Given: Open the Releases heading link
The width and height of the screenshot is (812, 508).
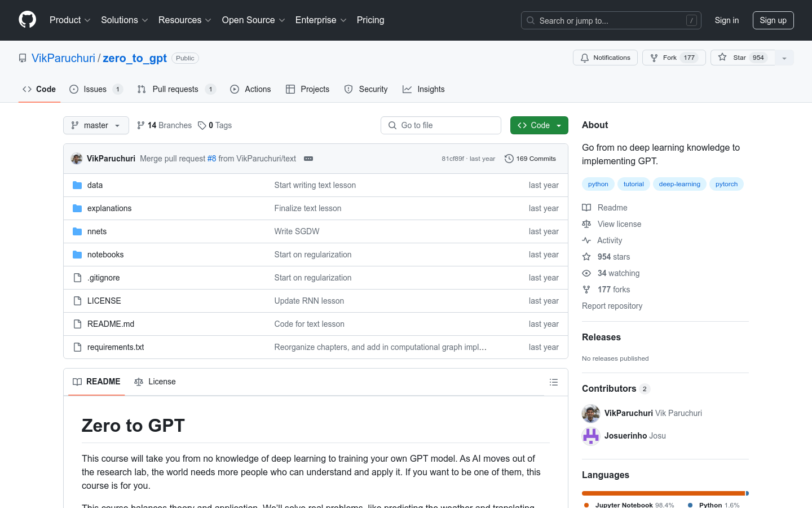Looking at the screenshot, I should tap(601, 337).
